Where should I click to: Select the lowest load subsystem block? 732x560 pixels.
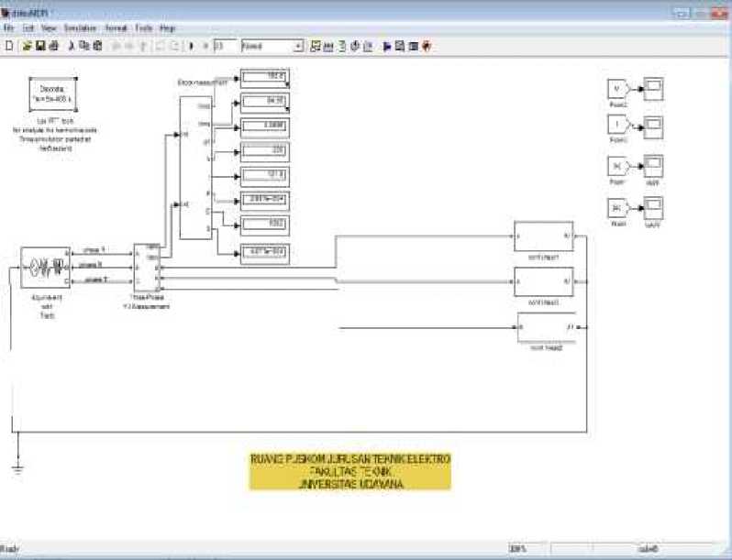coord(546,327)
